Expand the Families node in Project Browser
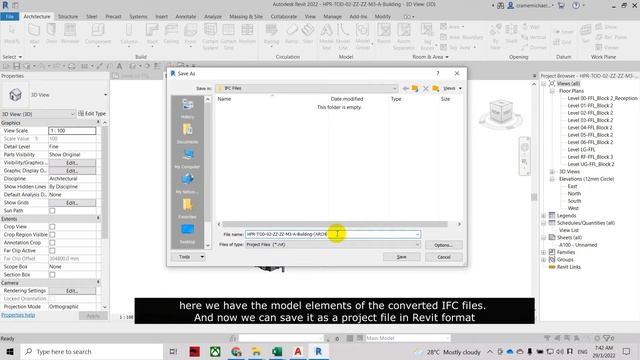The width and height of the screenshot is (640, 360). pos(544,252)
